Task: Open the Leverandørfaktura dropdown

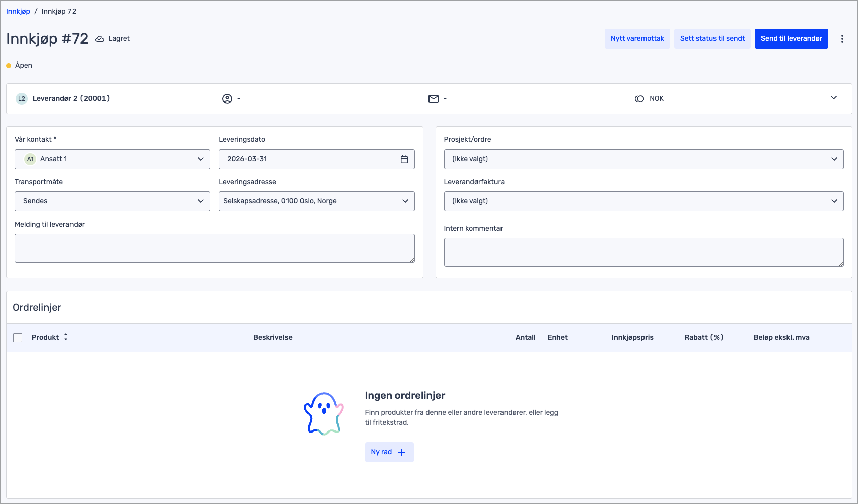Action: [643, 201]
